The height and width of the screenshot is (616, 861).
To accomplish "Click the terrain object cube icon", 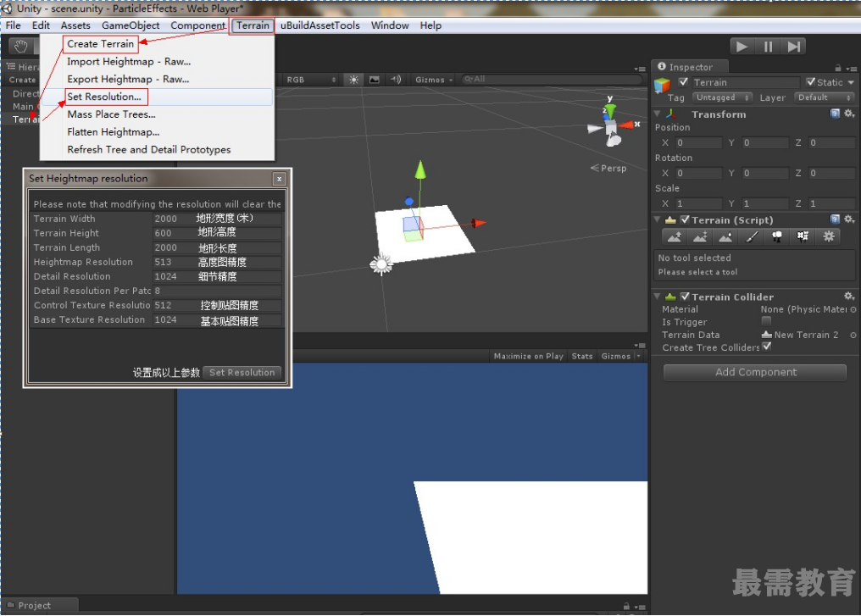I will click(x=662, y=85).
